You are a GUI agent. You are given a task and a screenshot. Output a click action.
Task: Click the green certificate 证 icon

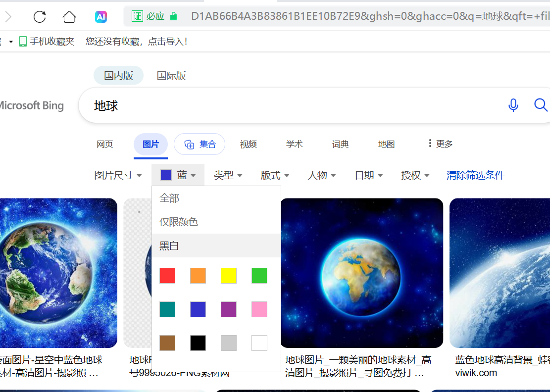[137, 16]
